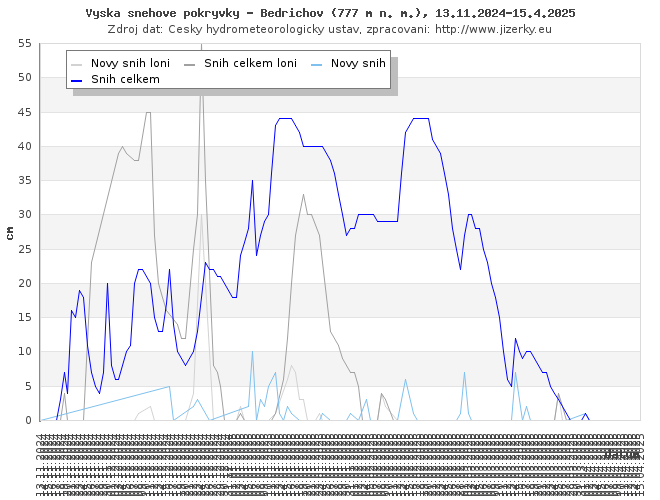Screen dimensions: 660x500
Task: Select the 'Novy snih loni' legend label
Action: (x=130, y=63)
